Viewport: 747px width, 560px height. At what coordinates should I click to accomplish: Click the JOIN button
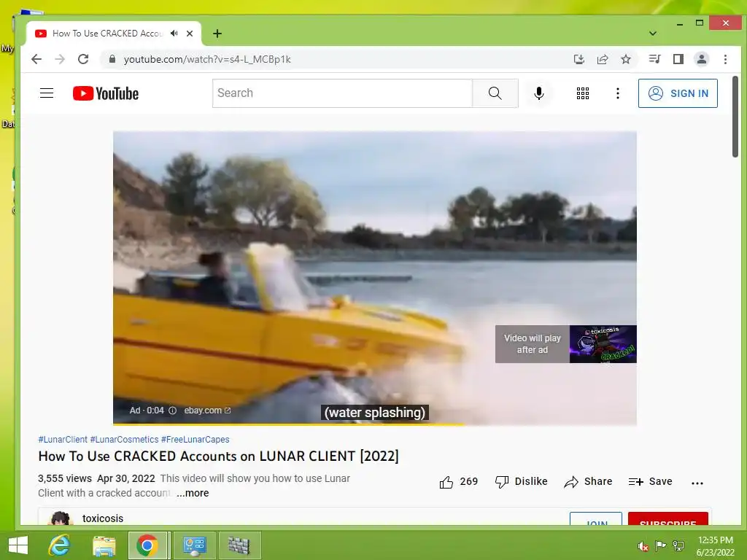[596, 519]
